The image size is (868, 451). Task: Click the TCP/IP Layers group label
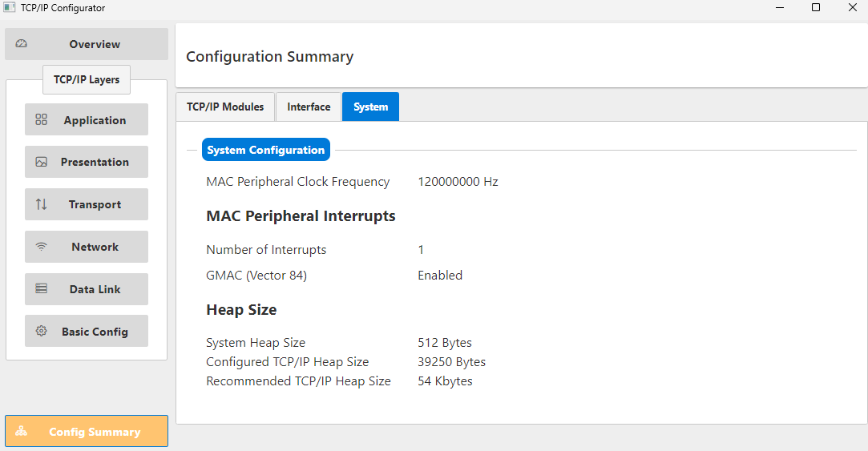click(x=87, y=80)
